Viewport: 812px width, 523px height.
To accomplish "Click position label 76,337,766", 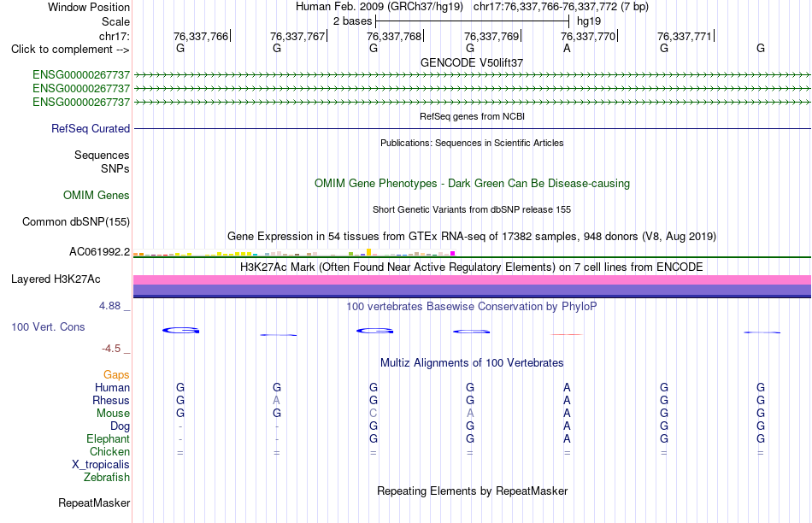I will click(200, 36).
